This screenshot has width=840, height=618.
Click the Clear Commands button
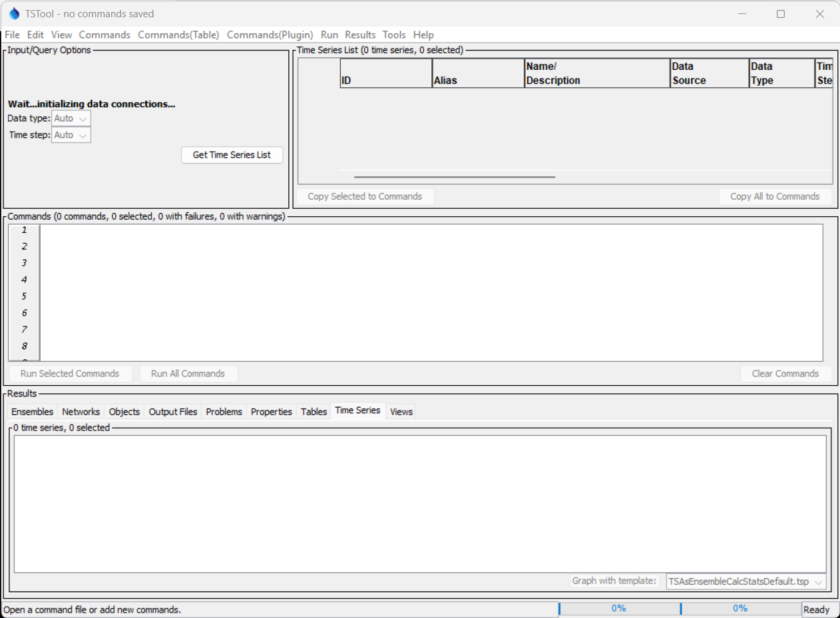tap(786, 373)
